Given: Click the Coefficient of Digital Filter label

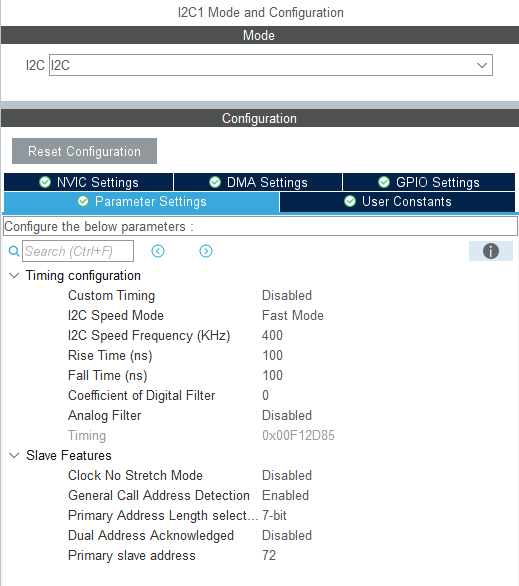Looking at the screenshot, I should pyautogui.click(x=142, y=395).
